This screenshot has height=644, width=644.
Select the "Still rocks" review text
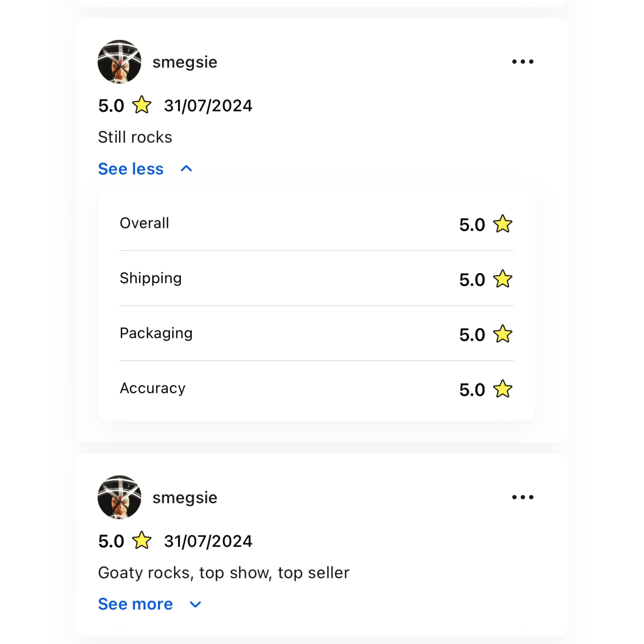pos(135,137)
